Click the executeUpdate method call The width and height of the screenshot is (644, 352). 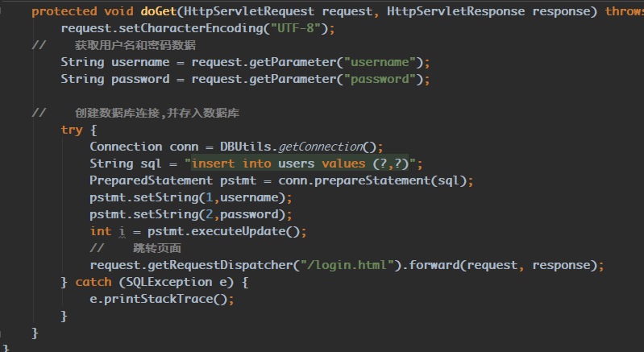pyautogui.click(x=239, y=231)
